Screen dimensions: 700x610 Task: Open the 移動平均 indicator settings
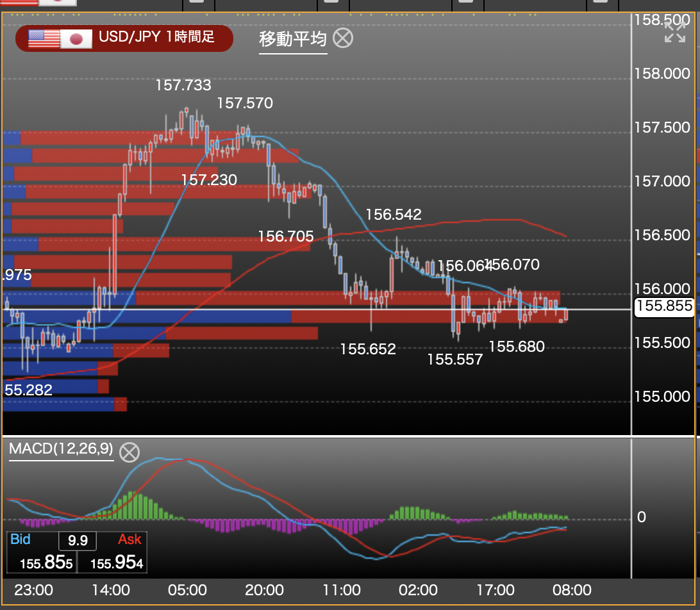(x=292, y=40)
